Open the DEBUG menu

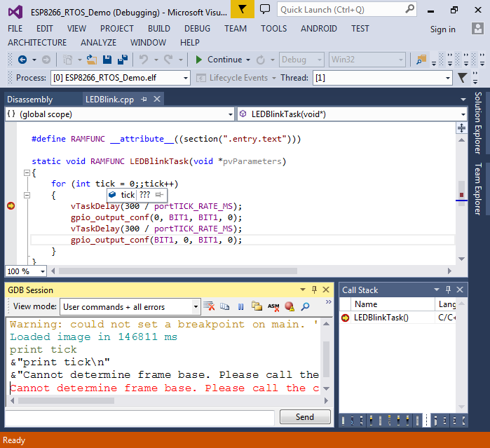pos(197,29)
